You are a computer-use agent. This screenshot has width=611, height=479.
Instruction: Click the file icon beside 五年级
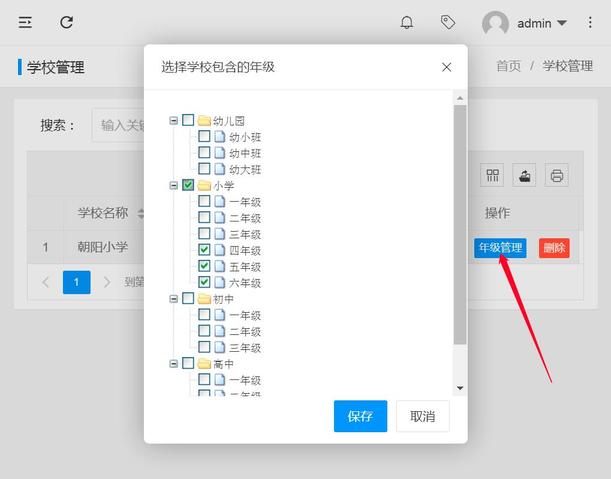pos(220,266)
